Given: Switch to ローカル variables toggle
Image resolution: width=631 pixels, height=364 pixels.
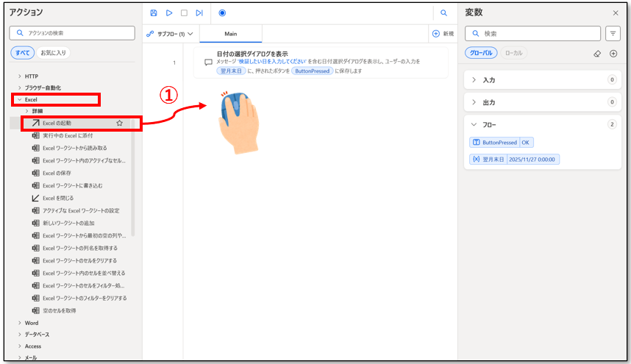Looking at the screenshot, I should pyautogui.click(x=514, y=53).
